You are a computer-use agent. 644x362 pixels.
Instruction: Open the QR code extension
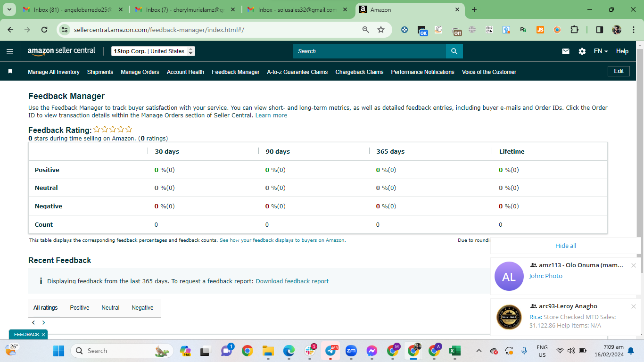(x=489, y=30)
